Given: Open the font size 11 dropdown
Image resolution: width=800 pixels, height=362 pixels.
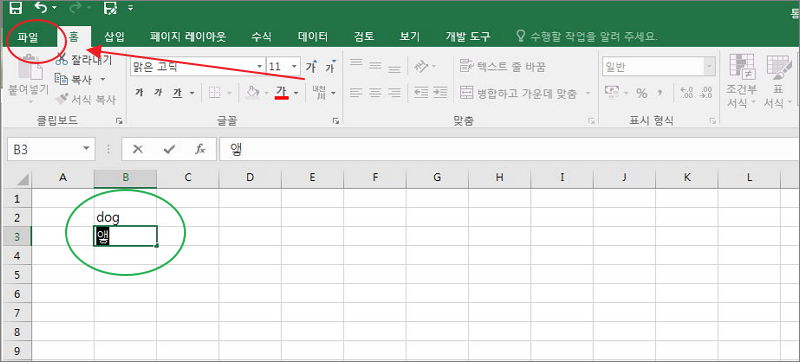Looking at the screenshot, I should click(x=294, y=67).
